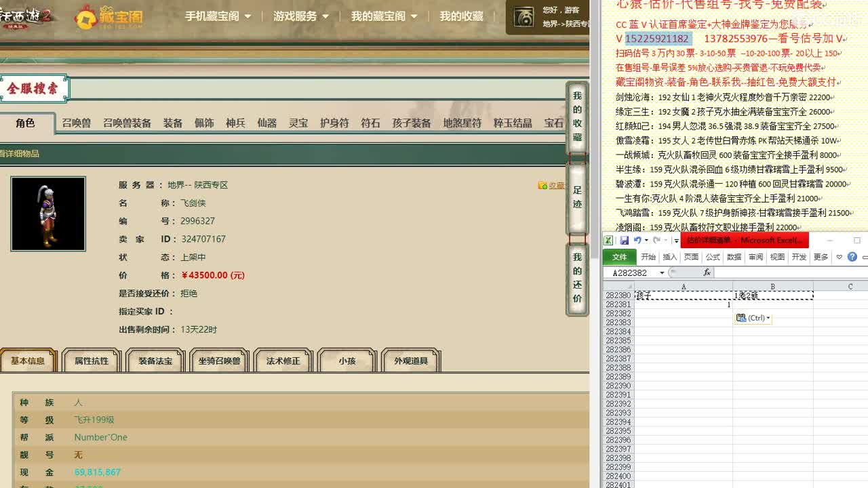The width and height of the screenshot is (868, 488).
Task: Click the Excel help question mark icon
Action: [x=852, y=257]
